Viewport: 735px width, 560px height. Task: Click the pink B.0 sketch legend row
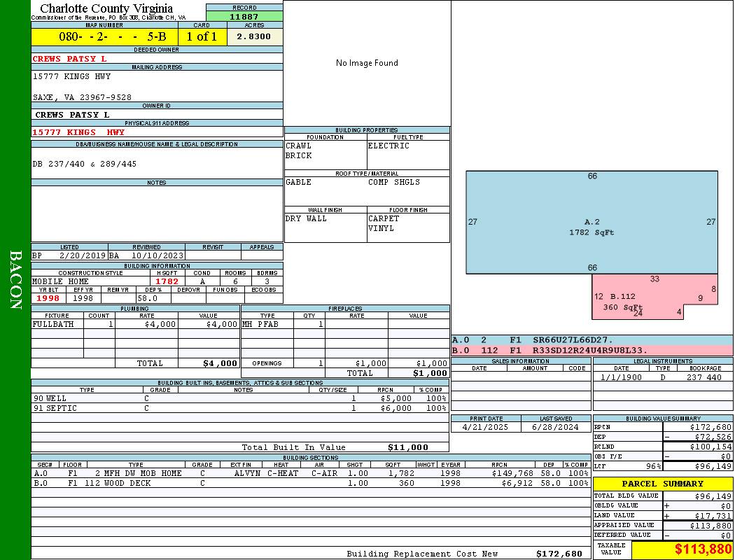[x=591, y=350]
